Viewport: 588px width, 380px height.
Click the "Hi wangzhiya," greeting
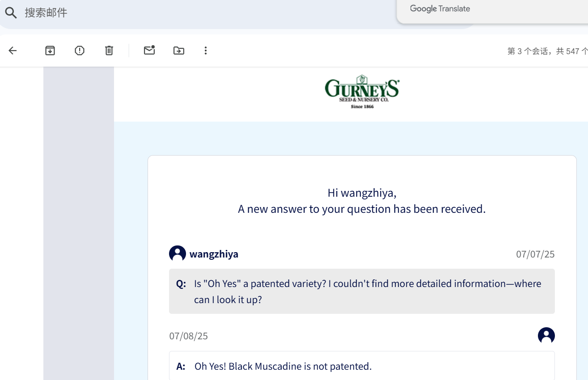click(362, 193)
